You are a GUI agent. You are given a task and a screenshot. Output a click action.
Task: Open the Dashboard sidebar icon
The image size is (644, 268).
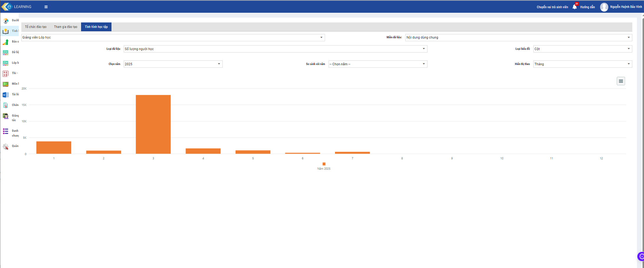[x=6, y=21]
